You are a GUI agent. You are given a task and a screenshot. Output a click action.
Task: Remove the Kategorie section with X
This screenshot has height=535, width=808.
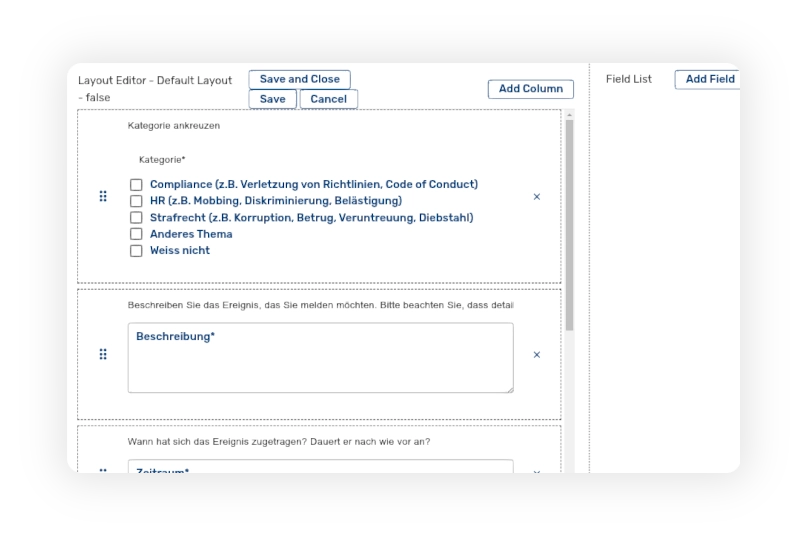[x=536, y=197]
